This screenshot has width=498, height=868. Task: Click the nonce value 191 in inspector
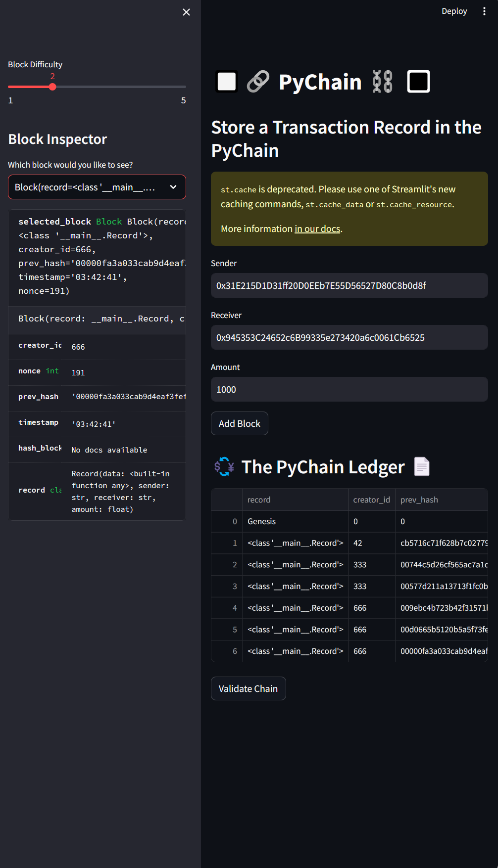tap(78, 373)
